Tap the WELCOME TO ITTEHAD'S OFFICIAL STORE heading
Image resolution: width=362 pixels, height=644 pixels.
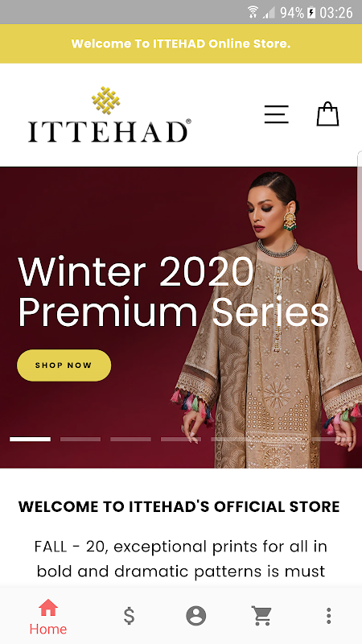click(x=179, y=507)
